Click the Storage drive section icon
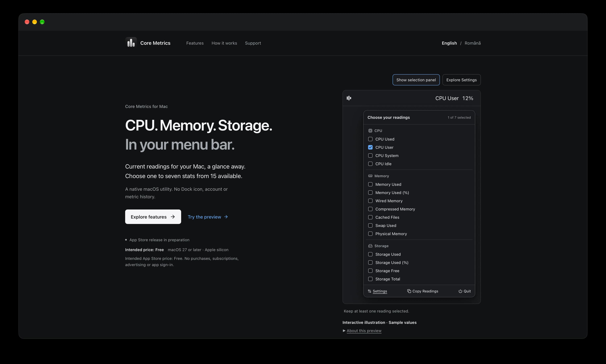The image size is (606, 364). click(370, 246)
